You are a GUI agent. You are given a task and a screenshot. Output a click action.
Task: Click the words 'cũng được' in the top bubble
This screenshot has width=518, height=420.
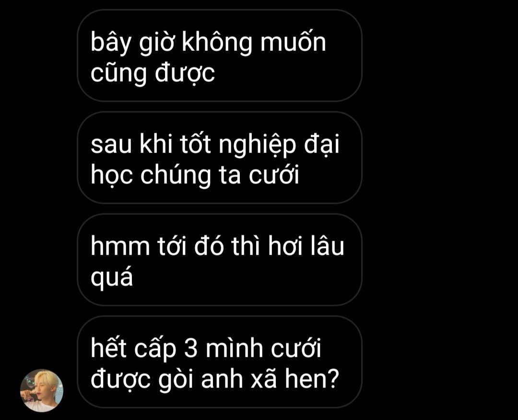[x=153, y=73]
